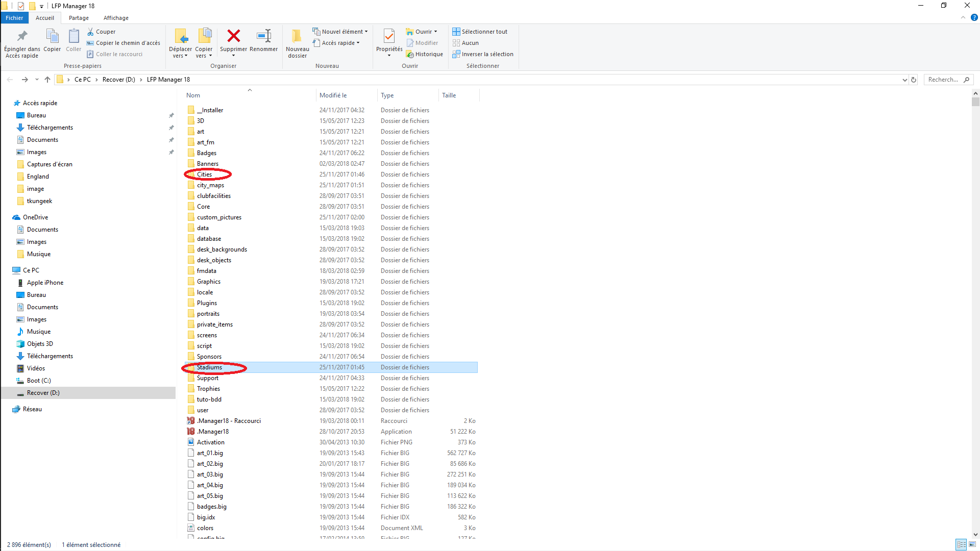Refresh the folder view

914,80
